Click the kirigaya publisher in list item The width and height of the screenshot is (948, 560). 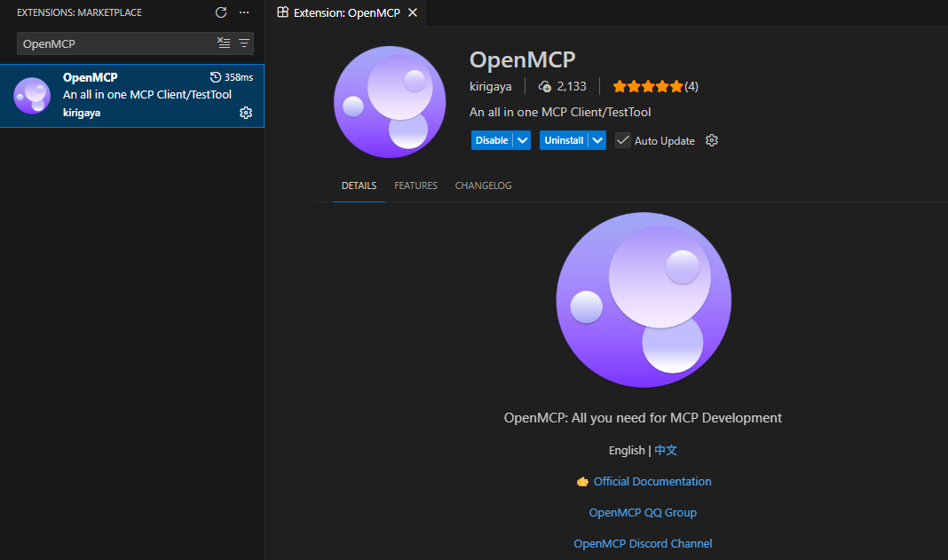(82, 113)
